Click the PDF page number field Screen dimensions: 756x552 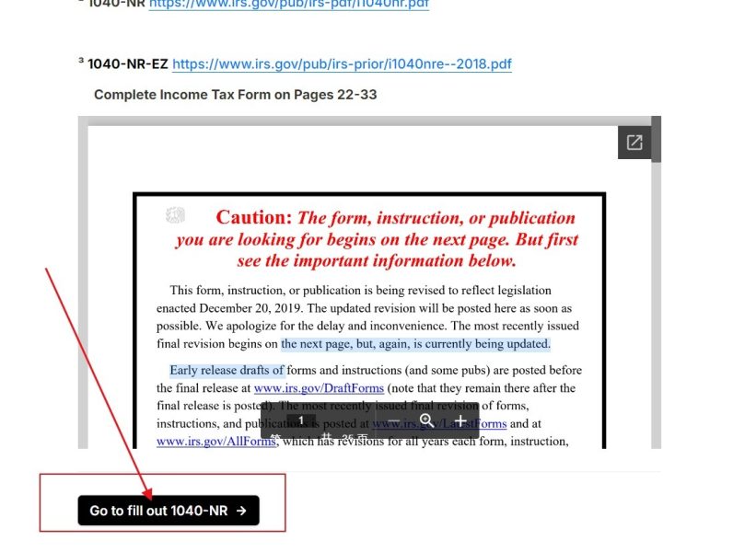point(301,421)
